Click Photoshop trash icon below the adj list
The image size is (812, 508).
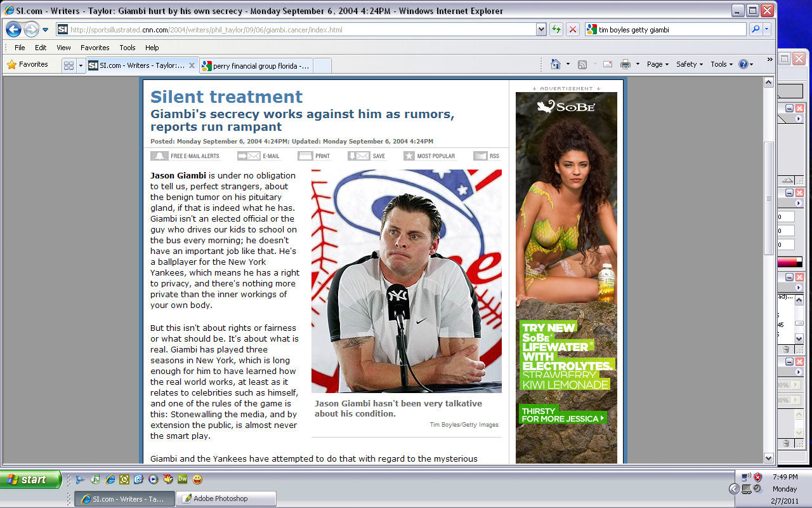tap(786, 349)
